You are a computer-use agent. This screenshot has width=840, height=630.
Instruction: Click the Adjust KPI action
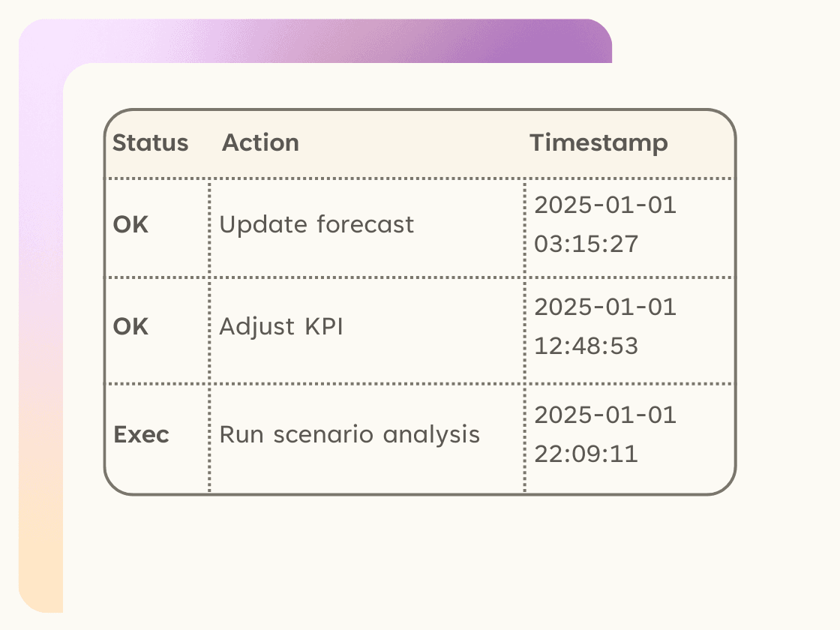(x=281, y=327)
